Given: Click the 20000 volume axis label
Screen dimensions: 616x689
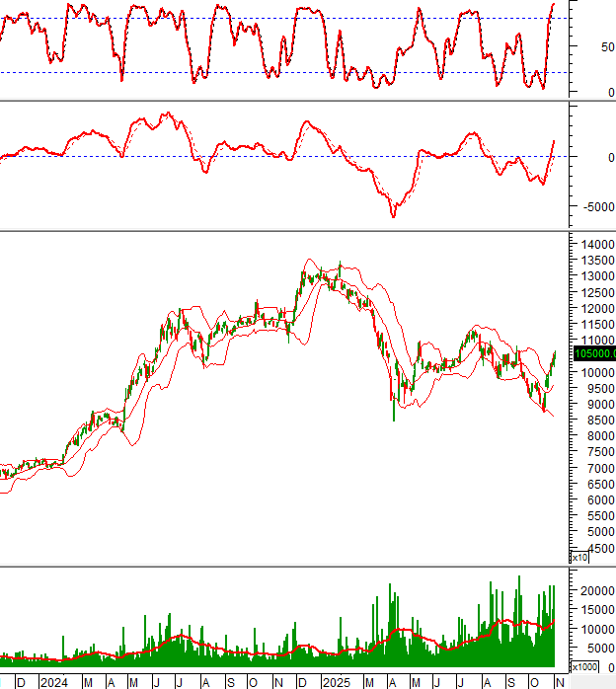Looking at the screenshot, I should coord(593,590).
